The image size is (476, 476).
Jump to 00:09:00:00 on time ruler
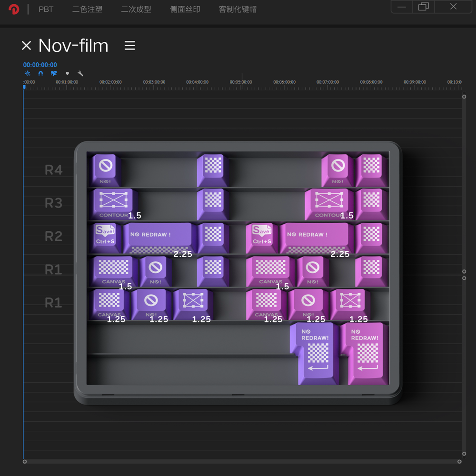pyautogui.click(x=415, y=82)
